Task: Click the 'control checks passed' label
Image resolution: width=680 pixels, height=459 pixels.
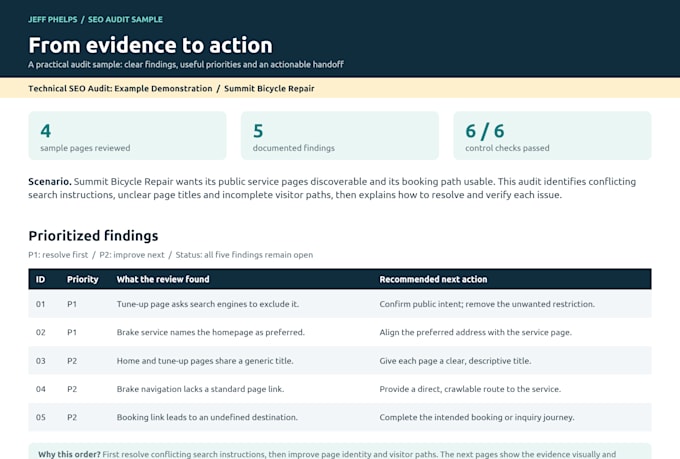Action: [507, 148]
